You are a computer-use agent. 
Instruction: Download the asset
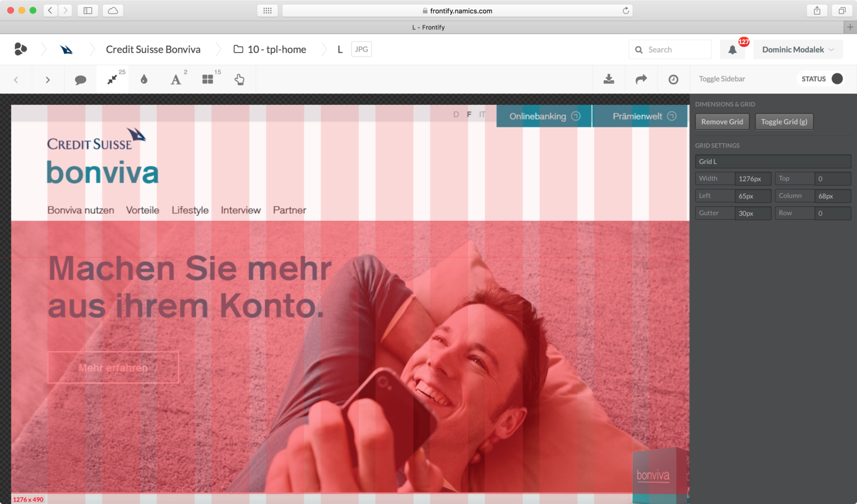click(x=609, y=79)
